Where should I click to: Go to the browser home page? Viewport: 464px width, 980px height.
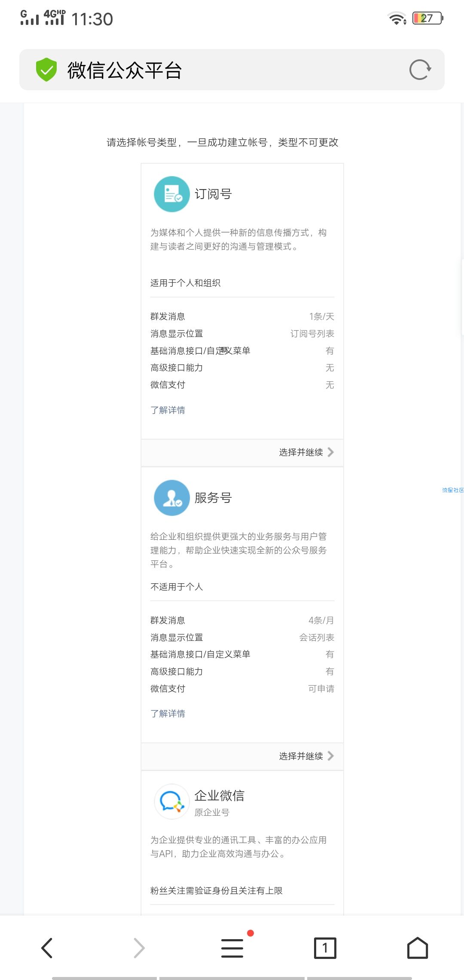coord(418,948)
